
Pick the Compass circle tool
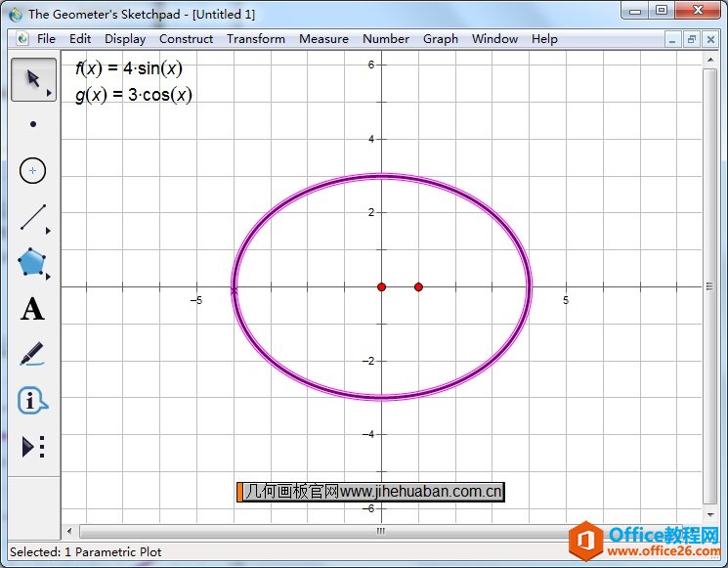coord(33,170)
